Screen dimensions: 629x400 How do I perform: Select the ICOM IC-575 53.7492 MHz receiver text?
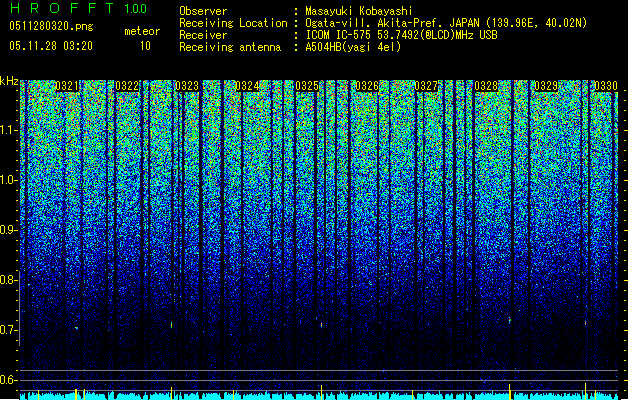click(x=401, y=35)
